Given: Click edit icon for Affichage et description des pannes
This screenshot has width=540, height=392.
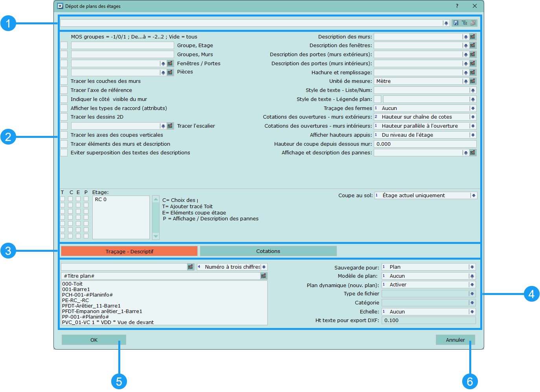Looking at the screenshot, I should 473,153.
